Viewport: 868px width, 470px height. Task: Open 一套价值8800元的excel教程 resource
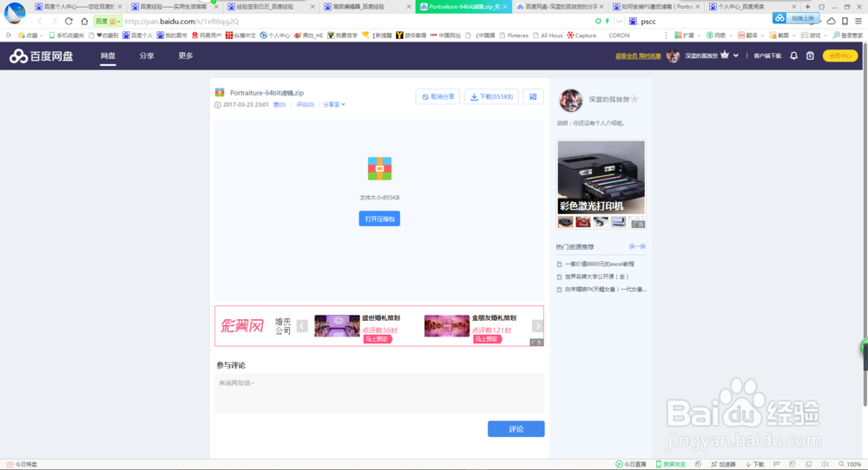pyautogui.click(x=600, y=264)
